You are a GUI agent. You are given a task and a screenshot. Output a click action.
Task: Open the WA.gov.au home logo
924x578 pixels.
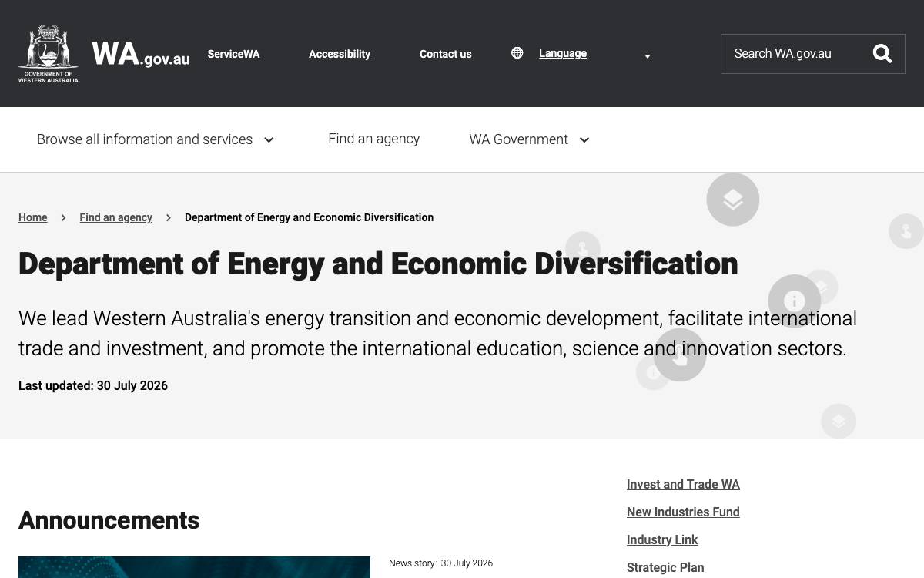point(141,54)
